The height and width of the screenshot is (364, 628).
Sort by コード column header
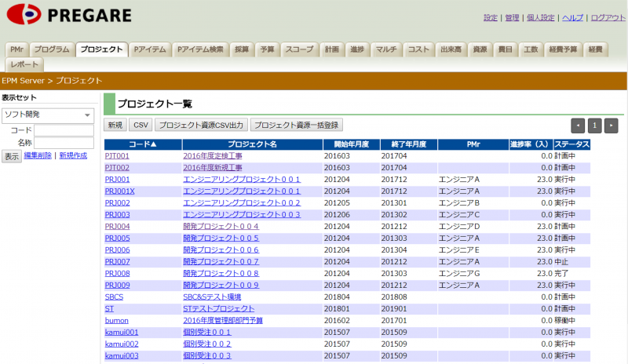[142, 144]
